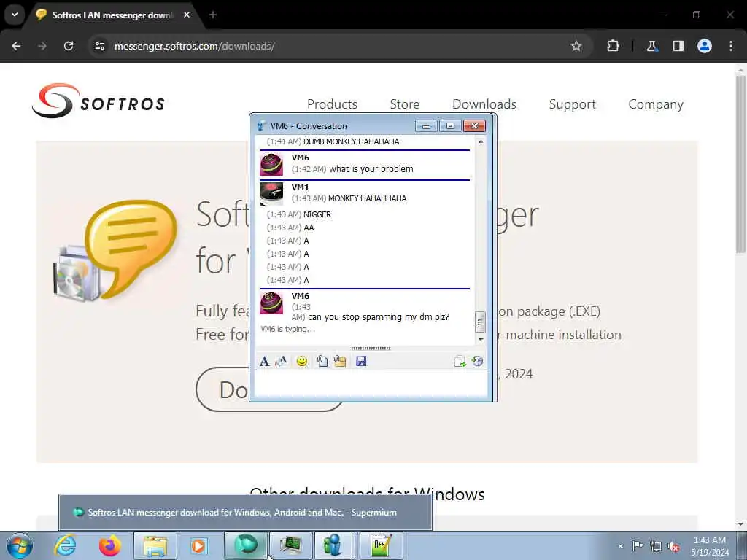Viewport: 747px width, 560px height.
Task: Open the labs flask icon in browser toolbar
Action: (x=651, y=46)
